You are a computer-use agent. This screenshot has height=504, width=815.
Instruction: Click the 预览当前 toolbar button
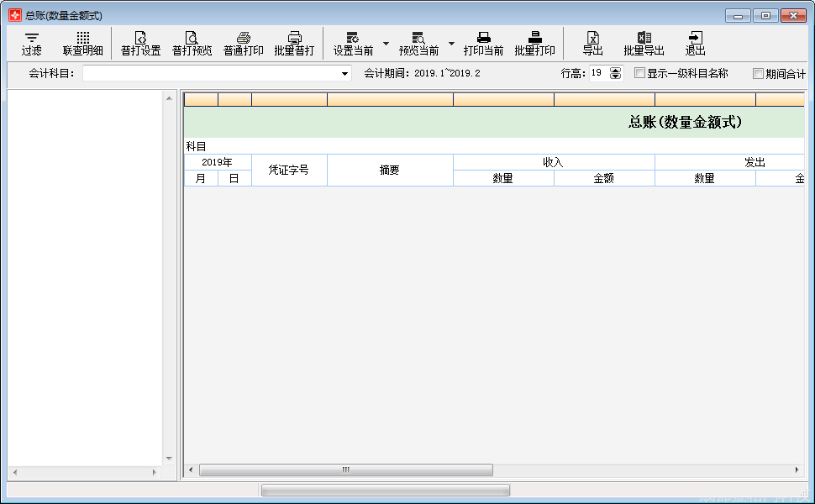tap(418, 43)
